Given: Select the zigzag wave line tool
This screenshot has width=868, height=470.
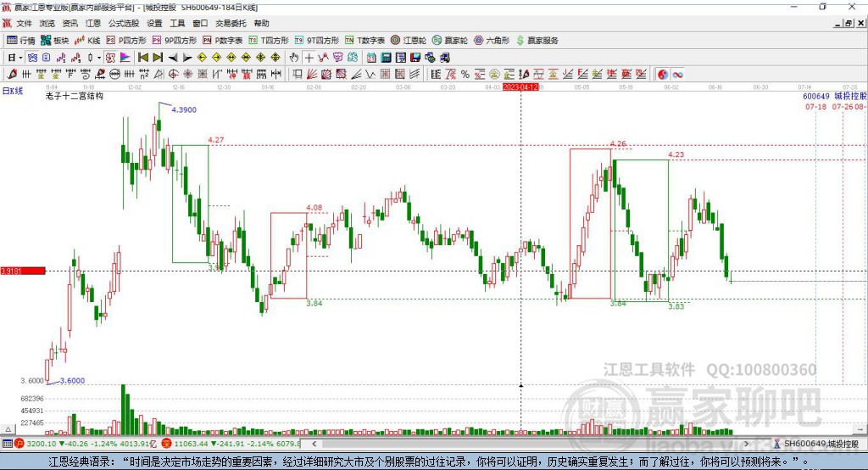Looking at the screenshot, I should [x=370, y=75].
